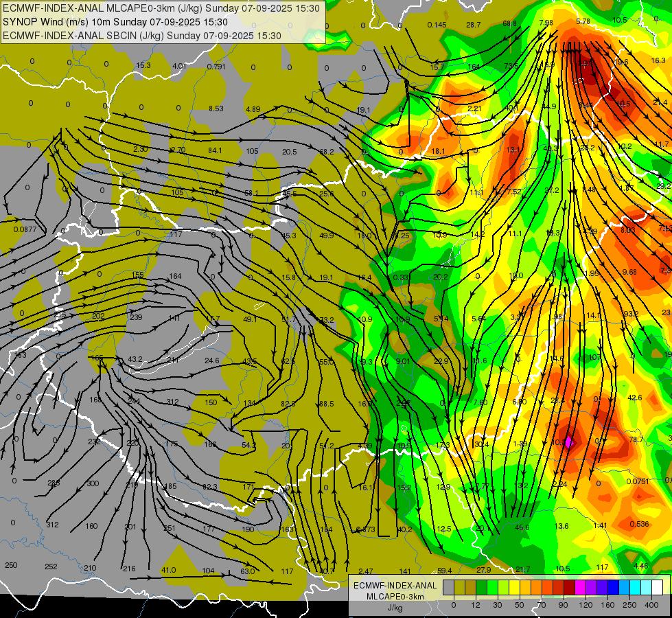Pick the cyan swatch in the legend

coord(636,587)
